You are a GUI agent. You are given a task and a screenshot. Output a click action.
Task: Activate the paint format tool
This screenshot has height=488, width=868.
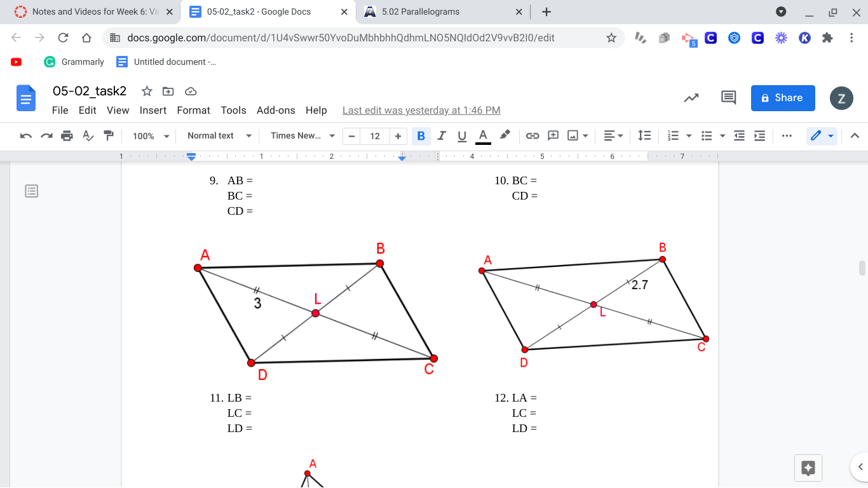pyautogui.click(x=109, y=135)
